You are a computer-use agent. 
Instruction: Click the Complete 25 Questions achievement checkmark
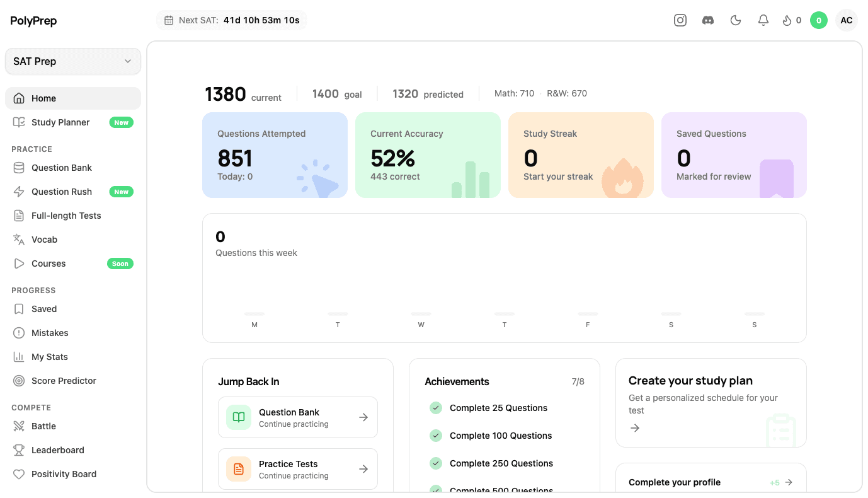[x=435, y=408]
